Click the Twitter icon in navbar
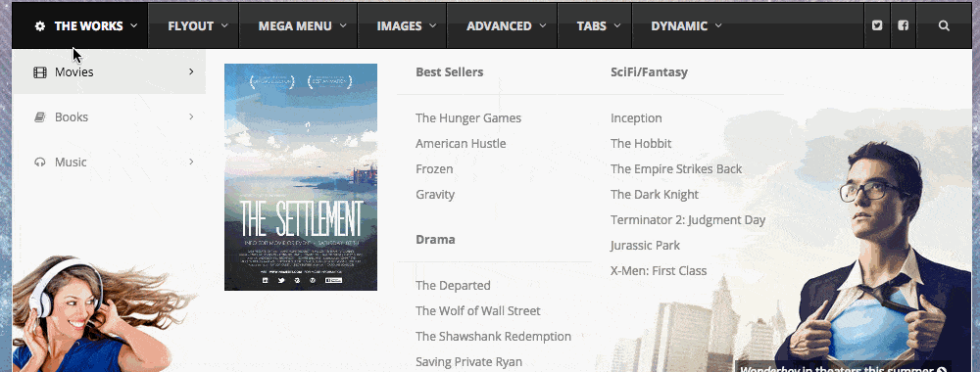The height and width of the screenshot is (372, 980). click(x=877, y=25)
